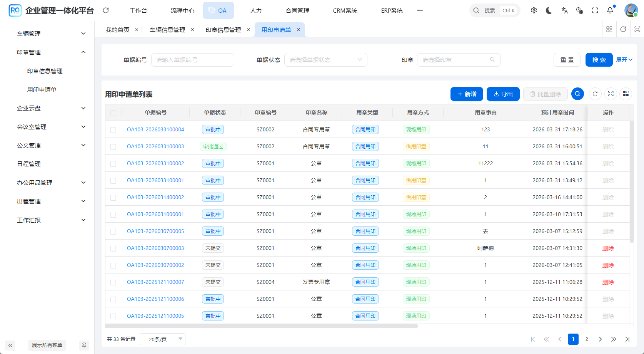The image size is (644, 354).
Task: Check the row OA103-2026033100004
Action: click(113, 130)
